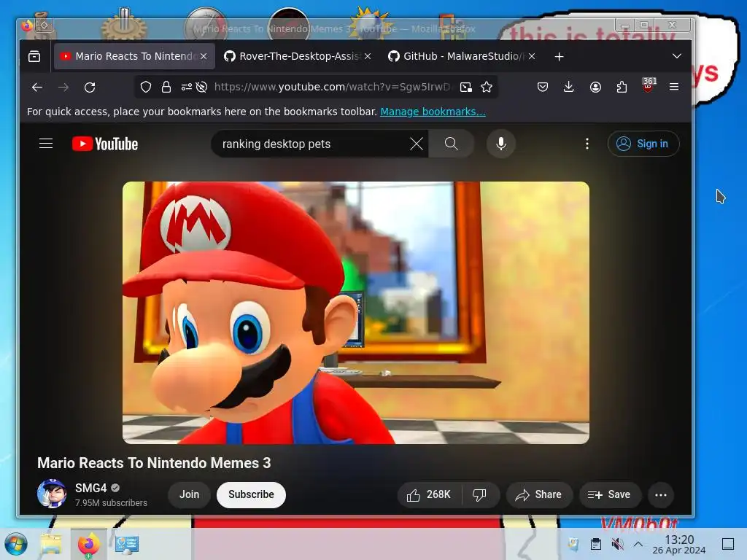747x560 pixels.
Task: Open the Firefox downloads panel
Action: point(568,87)
